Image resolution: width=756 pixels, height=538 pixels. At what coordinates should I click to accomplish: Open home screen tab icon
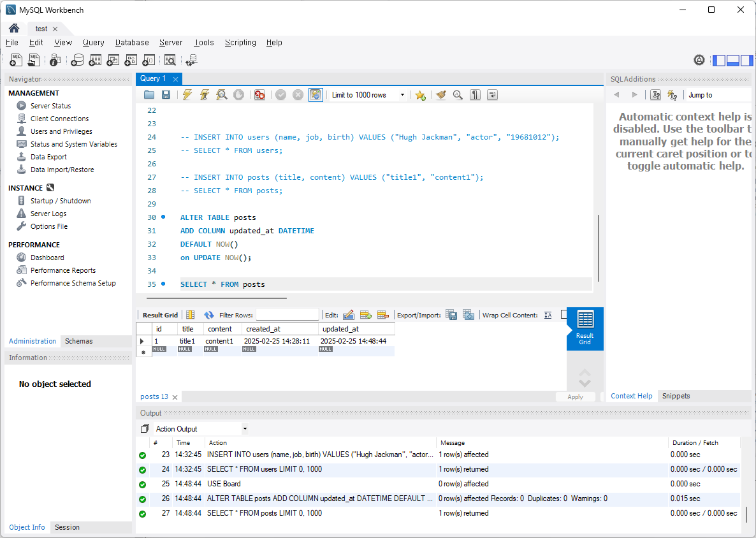[14, 29]
